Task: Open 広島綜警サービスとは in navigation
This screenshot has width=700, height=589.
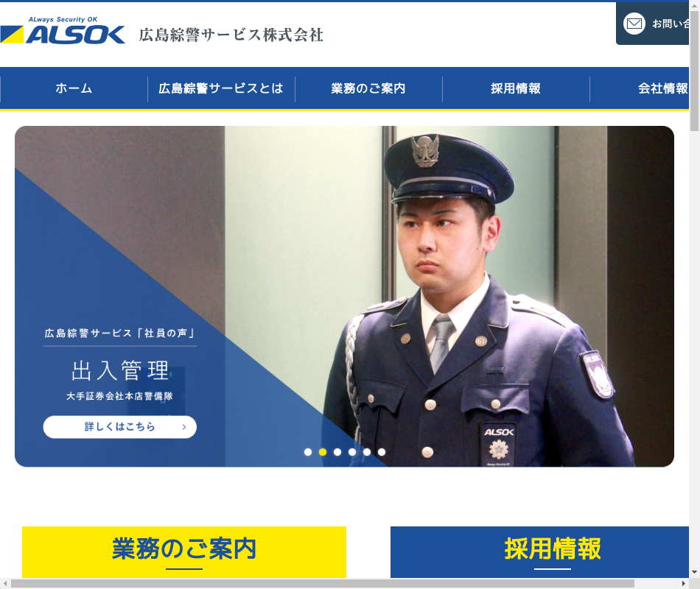Action: 221,88
